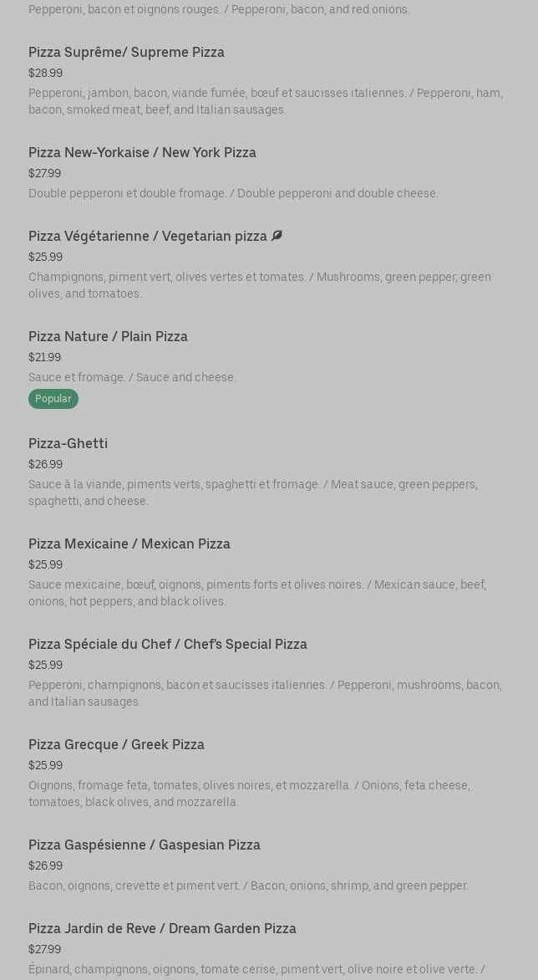Screen dimensions: 538x980
Task: Open Pizza Suprême / Supreme Pizza item
Action: point(126,52)
